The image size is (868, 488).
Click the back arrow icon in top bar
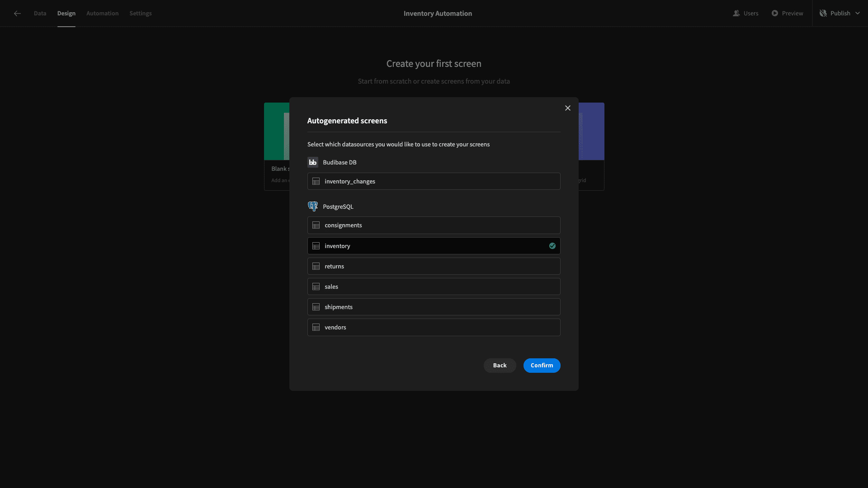[17, 14]
